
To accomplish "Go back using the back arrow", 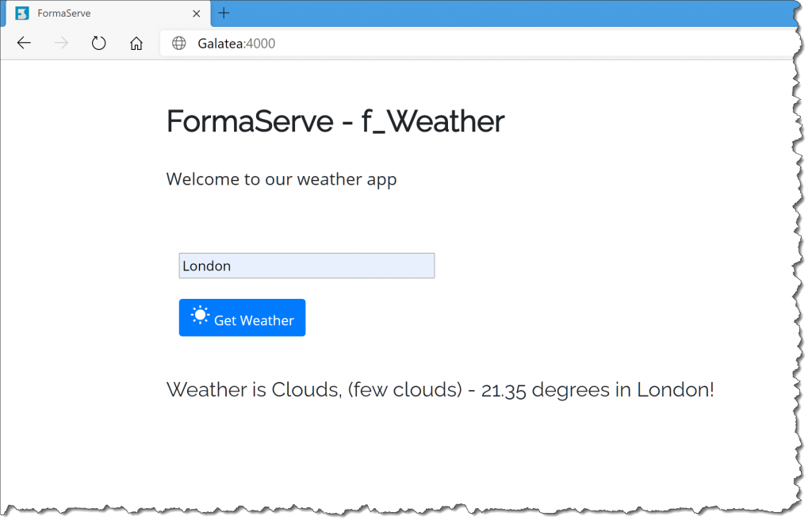I will pyautogui.click(x=24, y=44).
